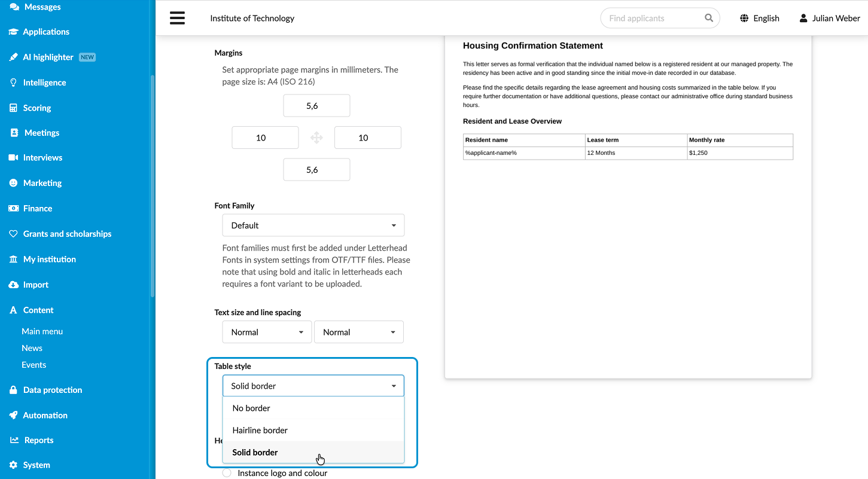Screen dimensions: 868x479
Task: Click the top margin field
Action: coord(316,105)
